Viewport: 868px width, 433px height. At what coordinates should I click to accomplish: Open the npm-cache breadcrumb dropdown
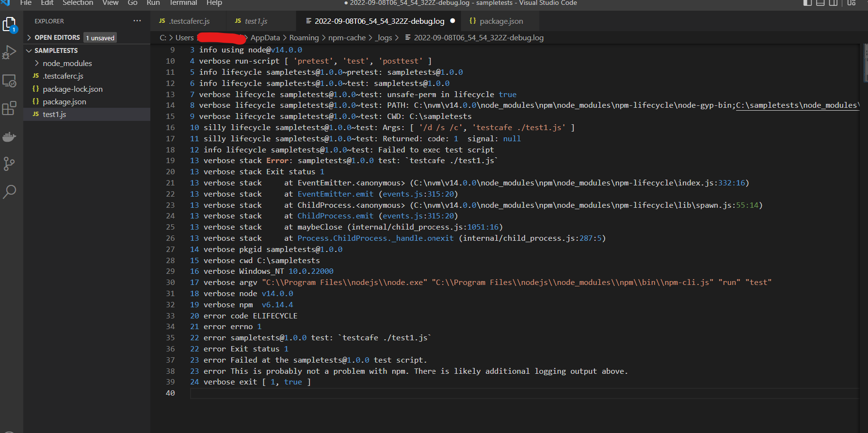tap(347, 37)
